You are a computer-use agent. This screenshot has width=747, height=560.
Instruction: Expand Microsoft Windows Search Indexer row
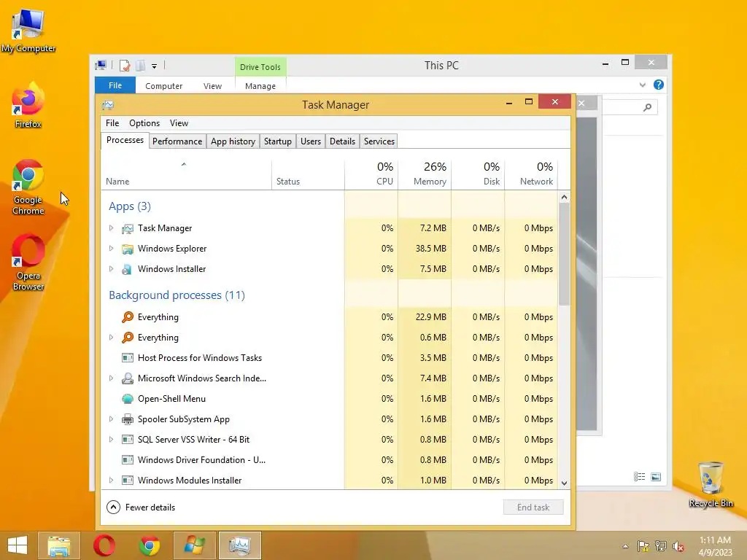pos(111,378)
